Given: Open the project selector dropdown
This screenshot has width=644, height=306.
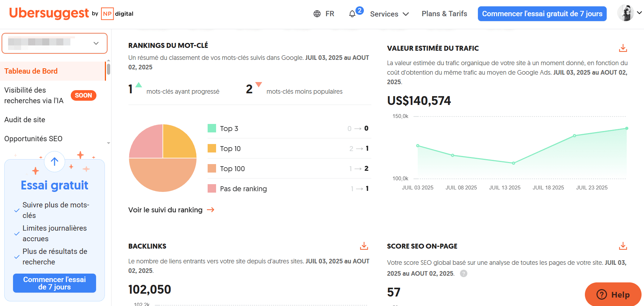Looking at the screenshot, I should point(55,43).
